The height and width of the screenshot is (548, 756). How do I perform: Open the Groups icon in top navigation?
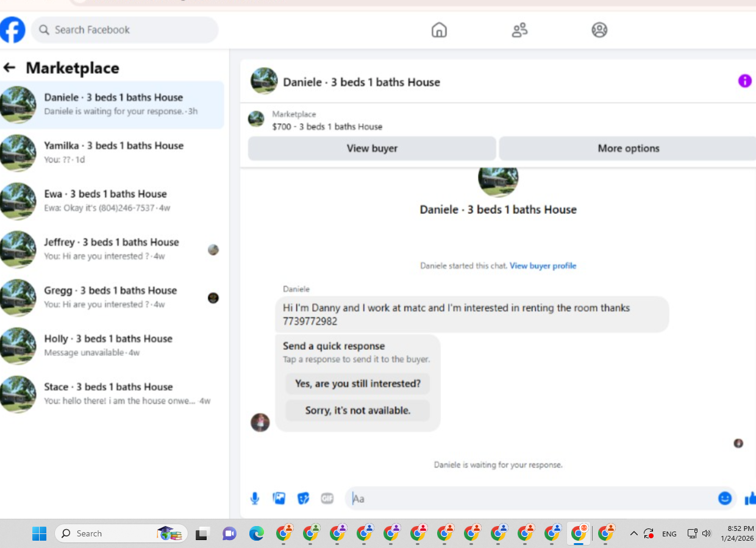[599, 30]
